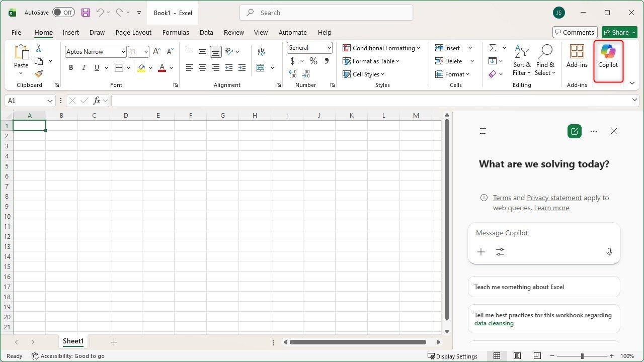This screenshot has height=362, width=644.
Task: Click the Search box in title bar
Action: [x=327, y=13]
